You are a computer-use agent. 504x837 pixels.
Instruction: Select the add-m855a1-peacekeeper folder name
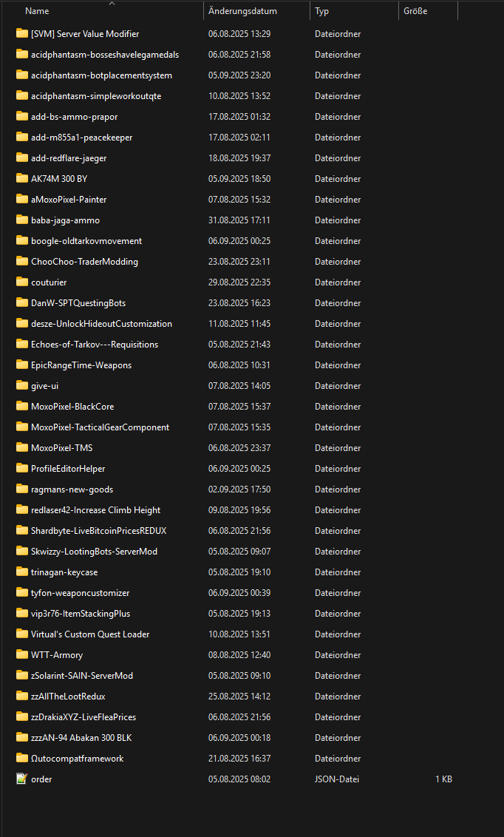click(x=81, y=138)
